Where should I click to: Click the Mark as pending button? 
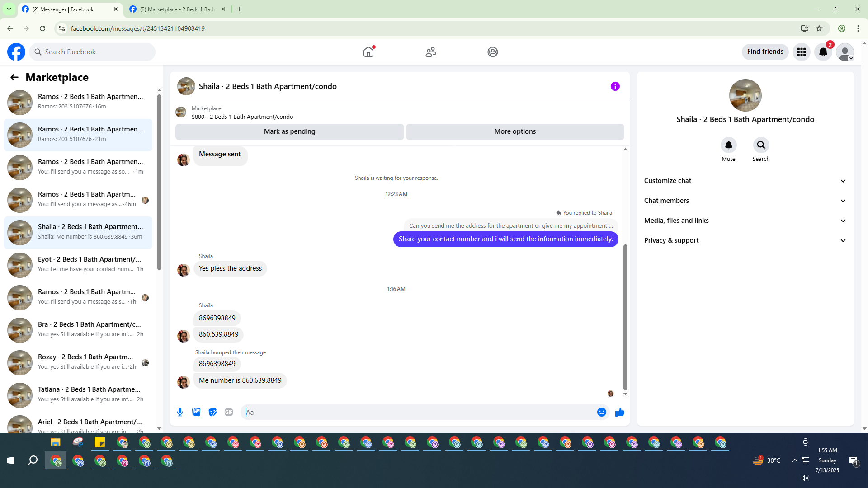[x=289, y=131]
